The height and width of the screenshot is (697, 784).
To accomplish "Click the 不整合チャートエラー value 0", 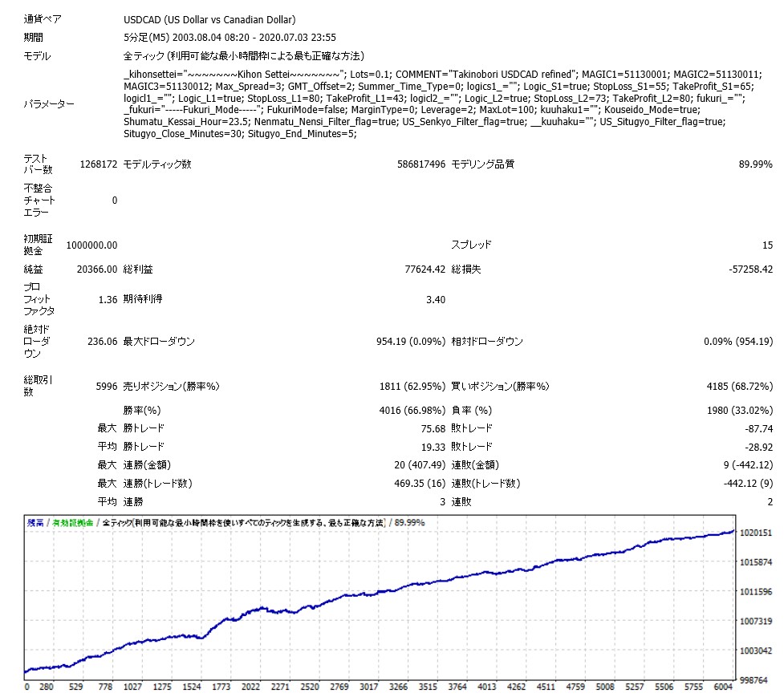I will pyautogui.click(x=115, y=201).
